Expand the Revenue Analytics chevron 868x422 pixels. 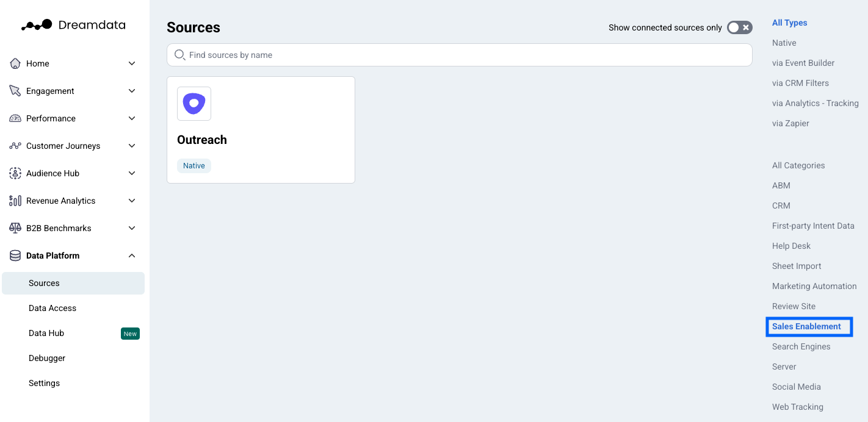132,201
